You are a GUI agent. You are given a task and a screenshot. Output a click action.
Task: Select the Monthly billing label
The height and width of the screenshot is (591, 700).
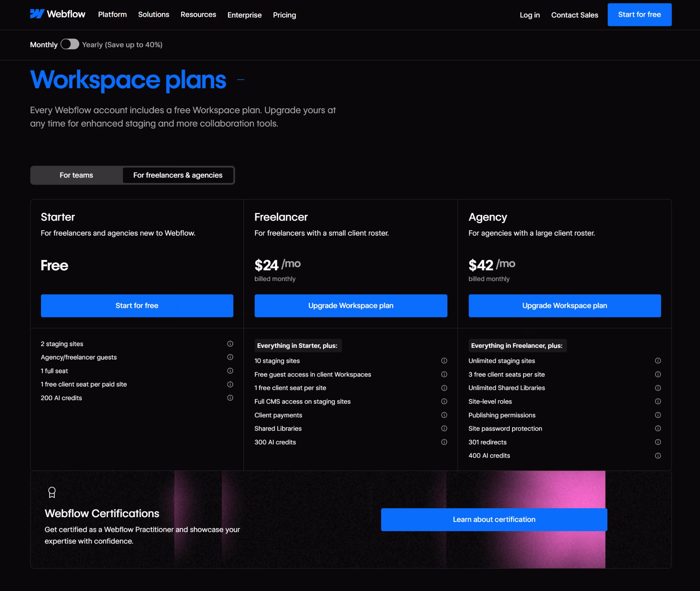click(x=44, y=44)
